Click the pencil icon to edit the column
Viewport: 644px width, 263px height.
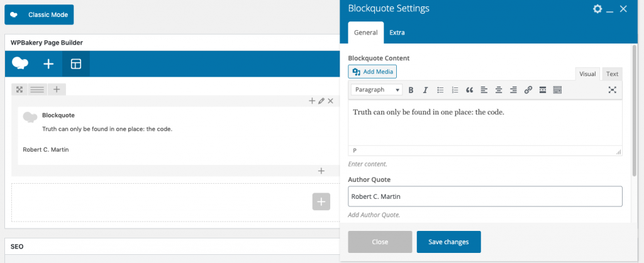click(321, 101)
